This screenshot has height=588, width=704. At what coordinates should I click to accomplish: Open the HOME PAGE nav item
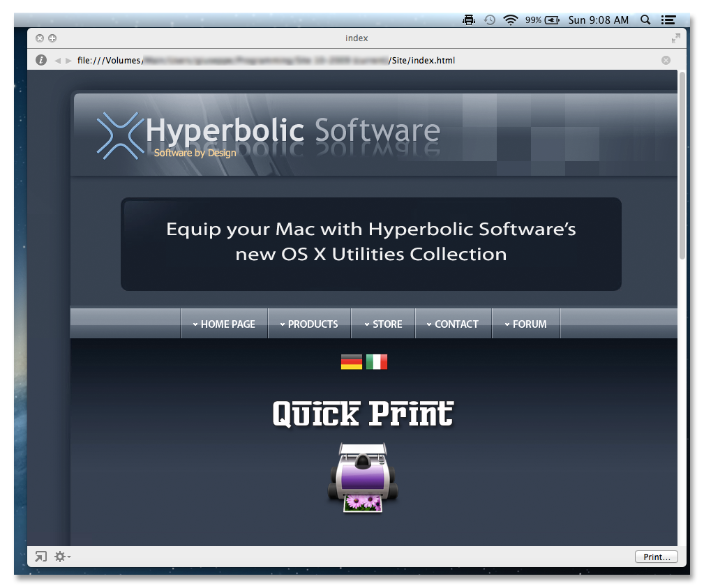pyautogui.click(x=224, y=324)
